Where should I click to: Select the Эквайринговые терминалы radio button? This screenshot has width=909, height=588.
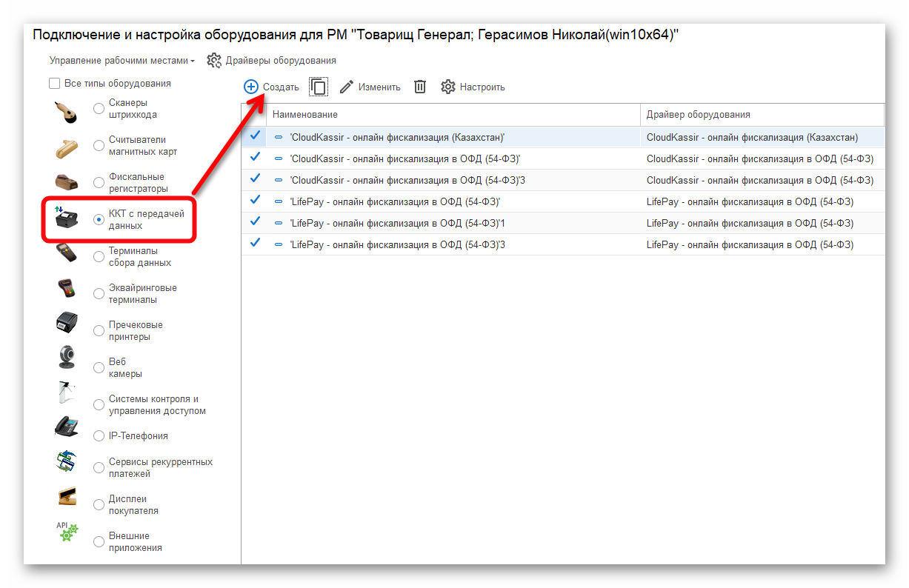99,294
